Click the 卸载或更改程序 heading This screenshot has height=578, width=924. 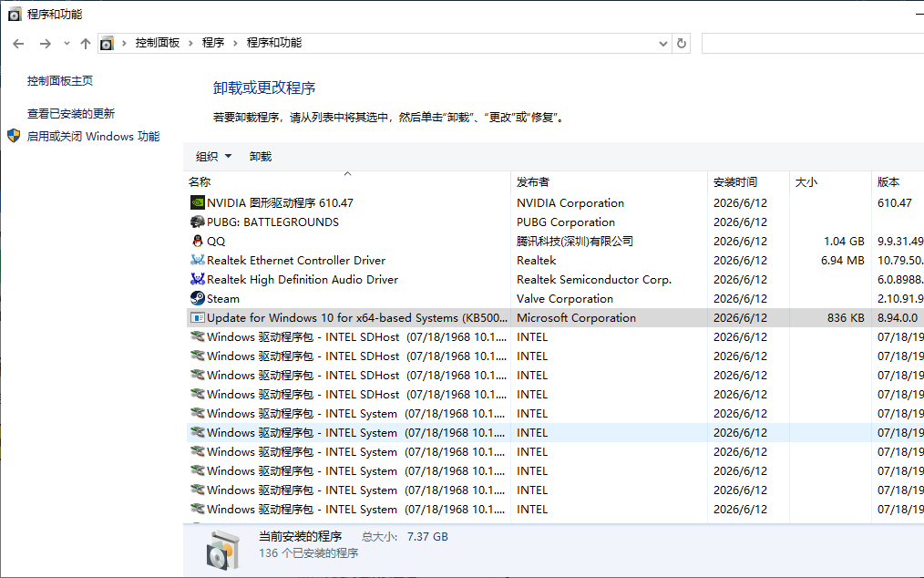(x=264, y=88)
